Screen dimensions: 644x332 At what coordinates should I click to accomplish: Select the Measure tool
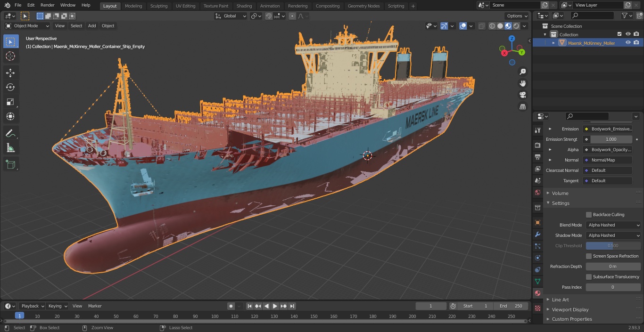10,148
